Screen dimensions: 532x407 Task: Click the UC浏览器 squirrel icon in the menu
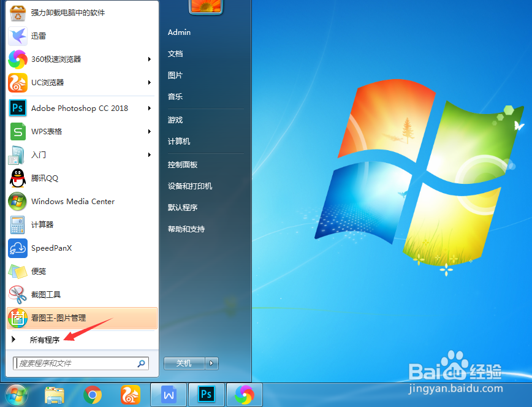click(x=18, y=83)
